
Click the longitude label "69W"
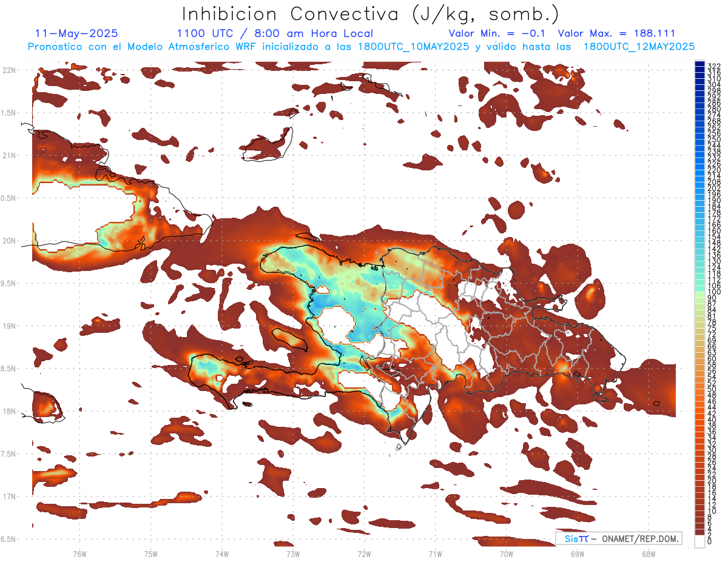point(578,554)
